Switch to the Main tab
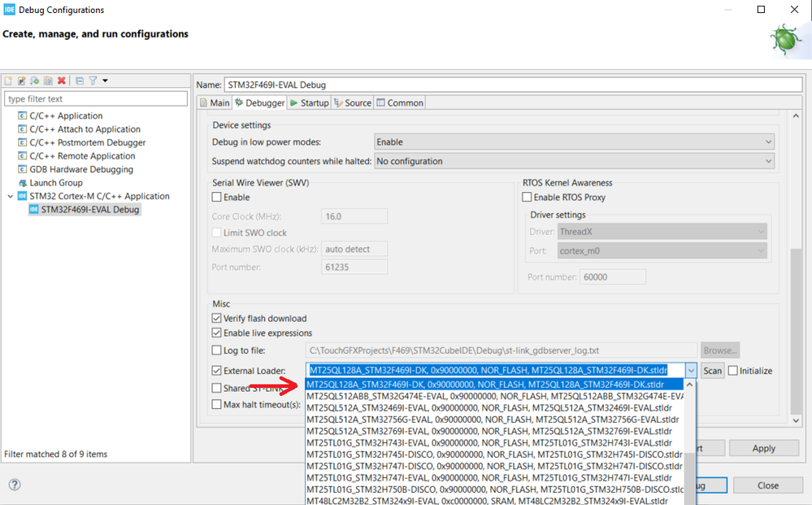Screen dimensions: 812x505 [x=215, y=102]
